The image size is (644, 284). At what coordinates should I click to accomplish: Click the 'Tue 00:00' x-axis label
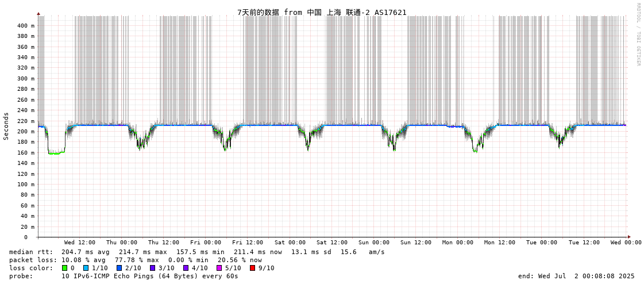542,243
